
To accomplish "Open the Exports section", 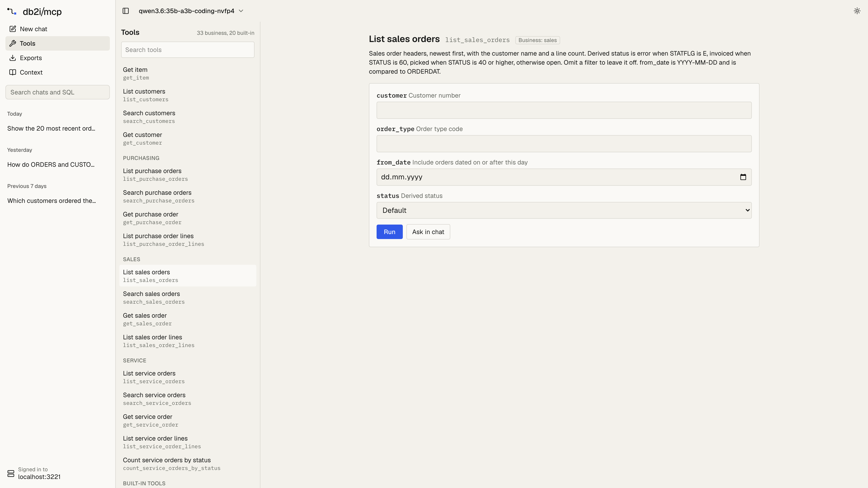I will tap(58, 58).
